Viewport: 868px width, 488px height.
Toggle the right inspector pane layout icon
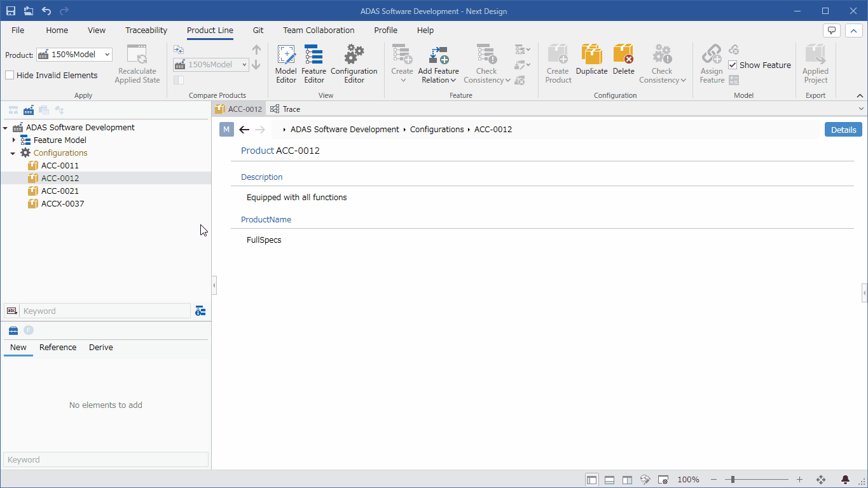[x=627, y=480]
